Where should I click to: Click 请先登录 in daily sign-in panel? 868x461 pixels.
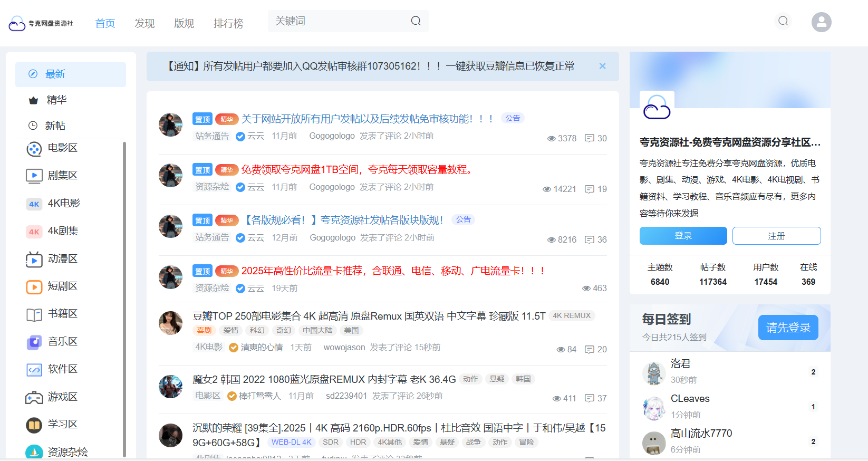788,328
